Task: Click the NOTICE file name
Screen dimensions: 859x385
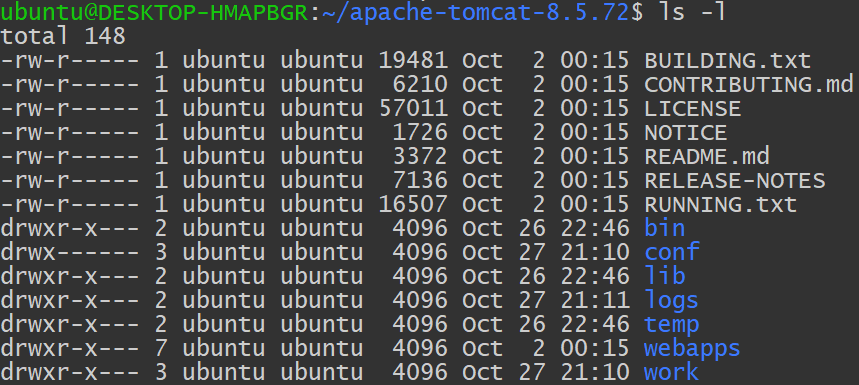Action: click(x=685, y=133)
